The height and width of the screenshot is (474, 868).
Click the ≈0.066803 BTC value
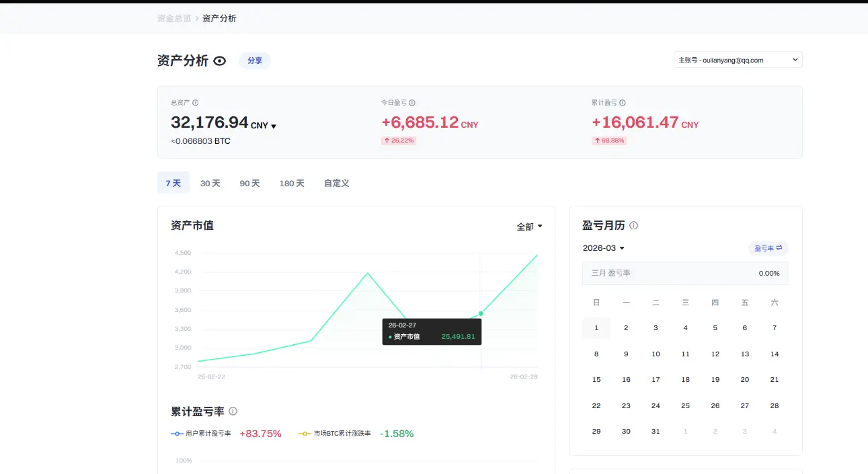tap(200, 141)
